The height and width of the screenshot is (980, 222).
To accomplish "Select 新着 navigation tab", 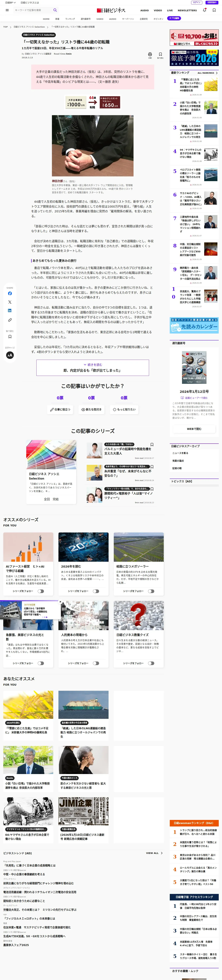I will coord(57,19).
